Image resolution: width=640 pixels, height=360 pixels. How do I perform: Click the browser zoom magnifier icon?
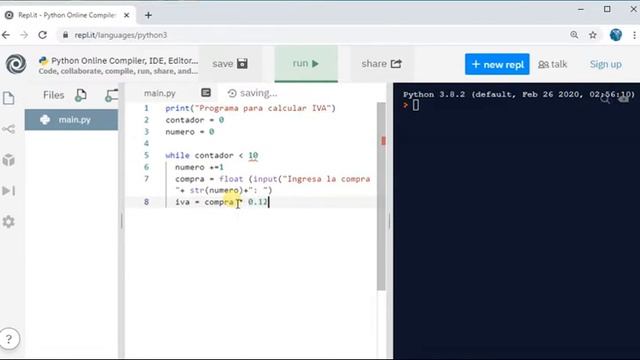574,35
